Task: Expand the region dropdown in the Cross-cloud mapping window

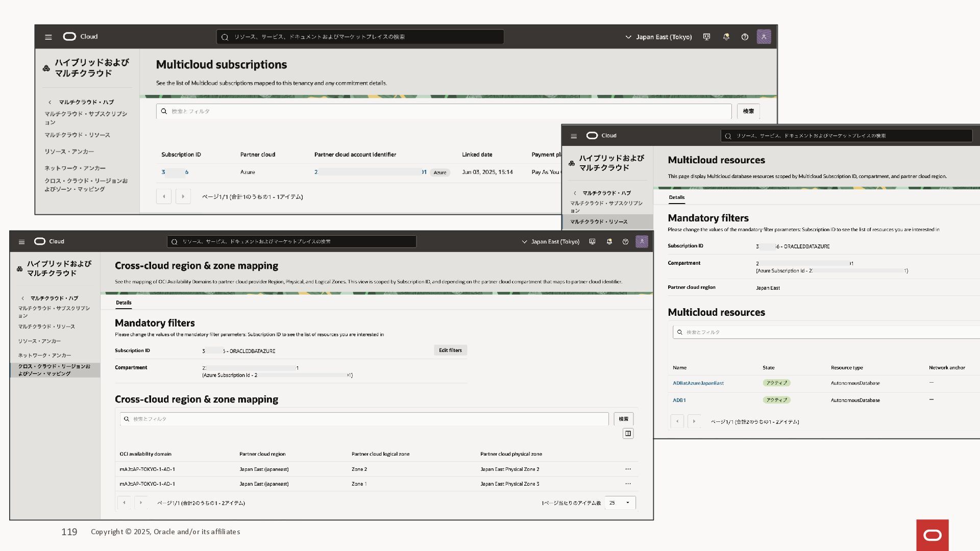Action: [x=550, y=242]
